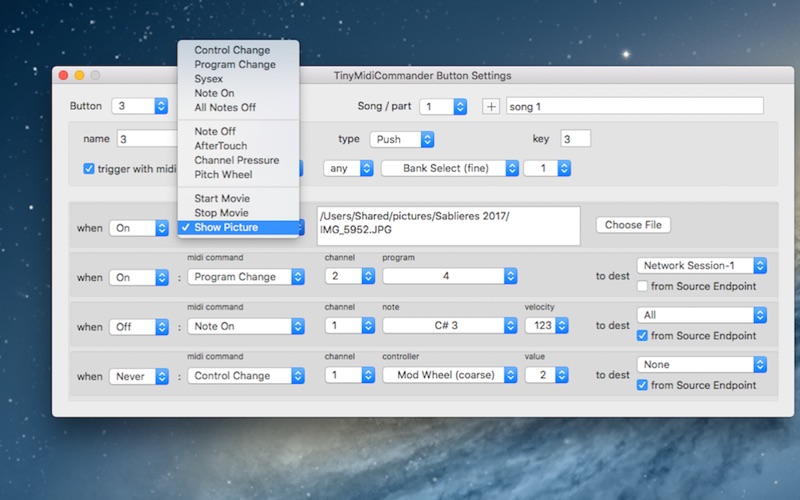
Task: Select AfterTouch menu option
Action: click(238, 145)
